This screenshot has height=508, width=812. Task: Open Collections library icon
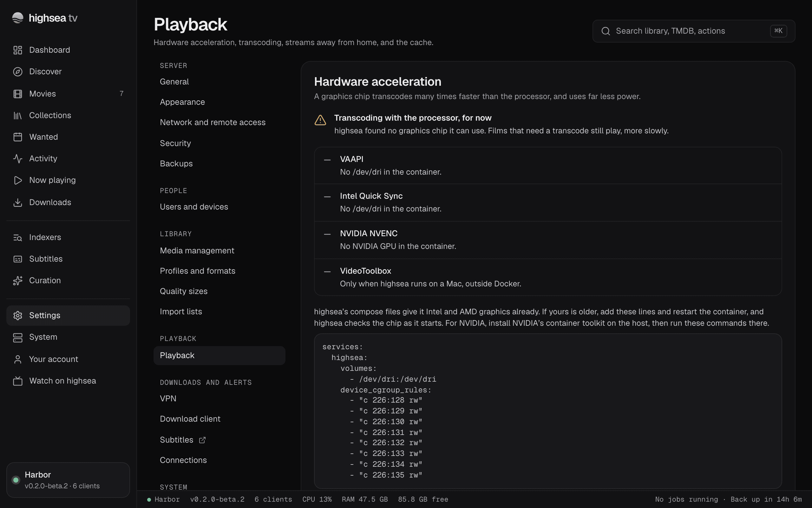[17, 116]
